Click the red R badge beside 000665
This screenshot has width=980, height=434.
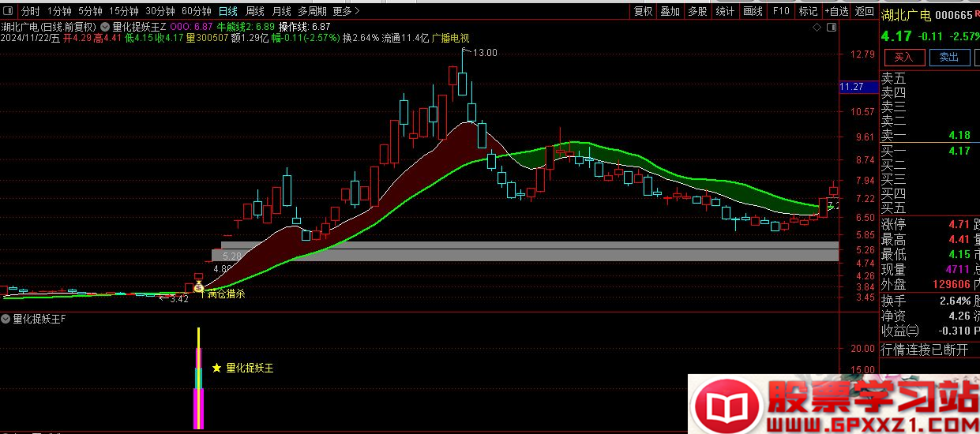click(977, 13)
